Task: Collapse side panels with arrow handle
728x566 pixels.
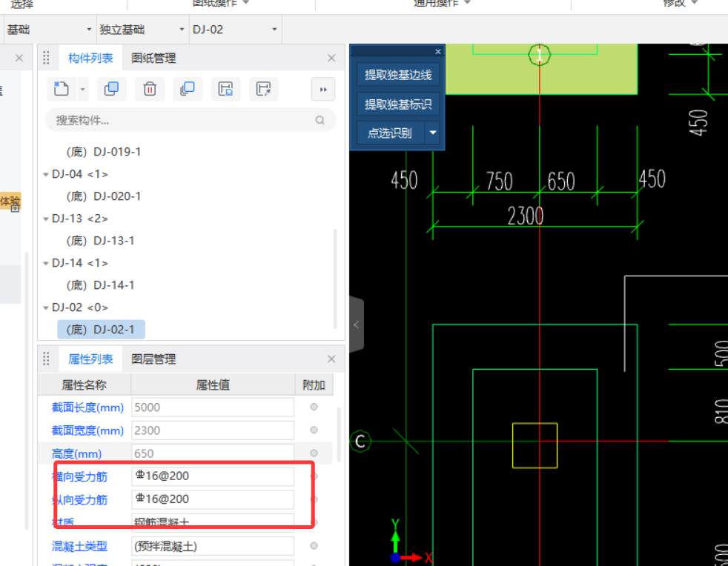Action: [356, 324]
